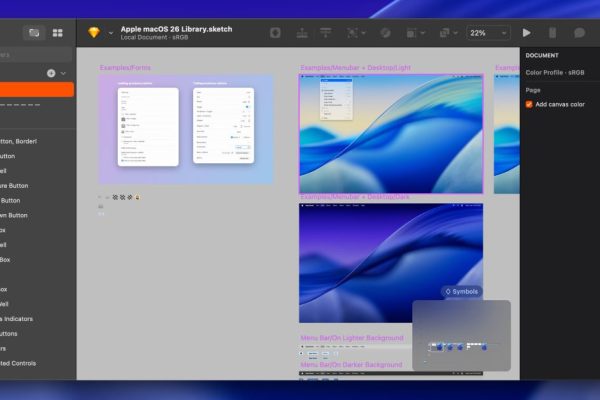The width and height of the screenshot is (600, 400).
Task: Select 'Examples/Menubar + Desktop/Dark' artboard label
Action: (355, 197)
